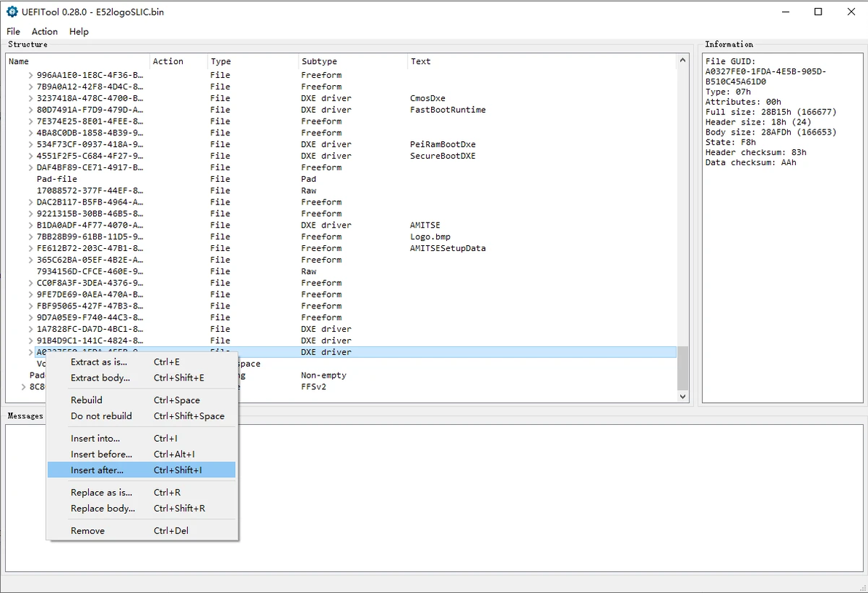The width and height of the screenshot is (868, 593).
Task: Open the Action menu
Action: tap(44, 31)
